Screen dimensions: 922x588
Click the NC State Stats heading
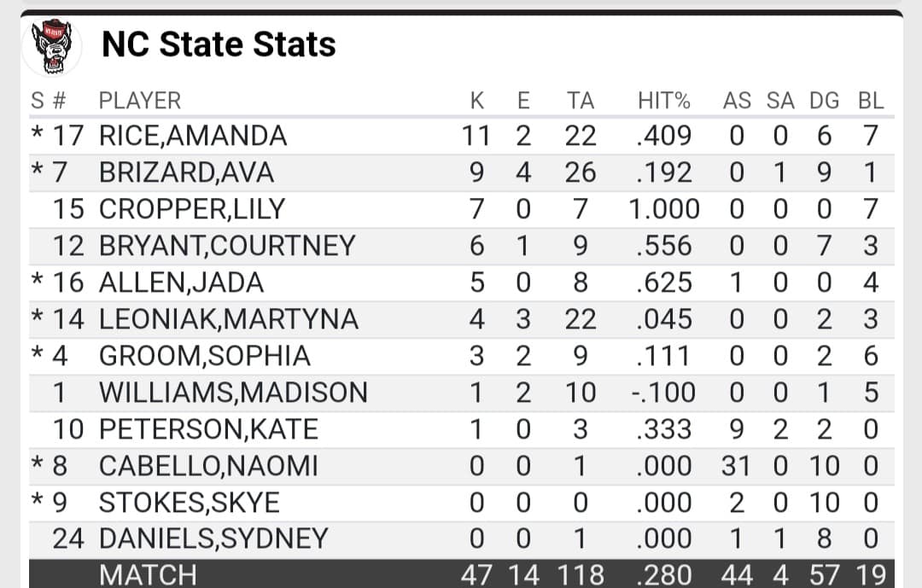[219, 44]
